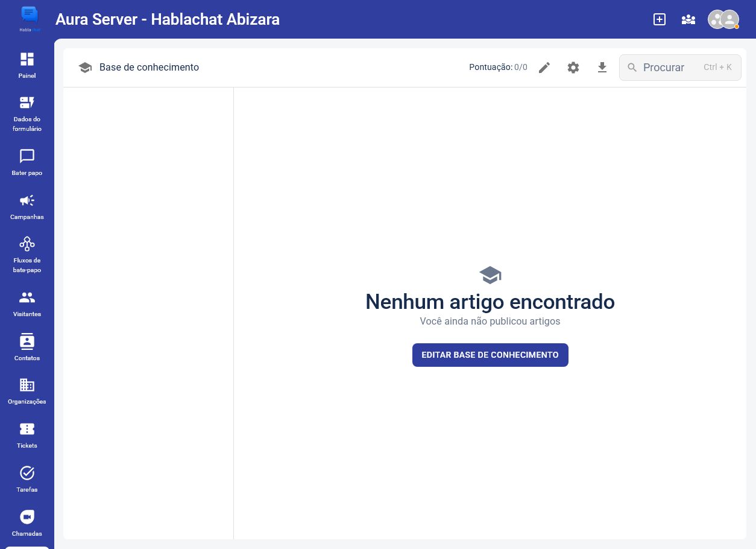The width and height of the screenshot is (756, 549).
Task: Open Dados do formulário in sidebar
Action: [27, 114]
